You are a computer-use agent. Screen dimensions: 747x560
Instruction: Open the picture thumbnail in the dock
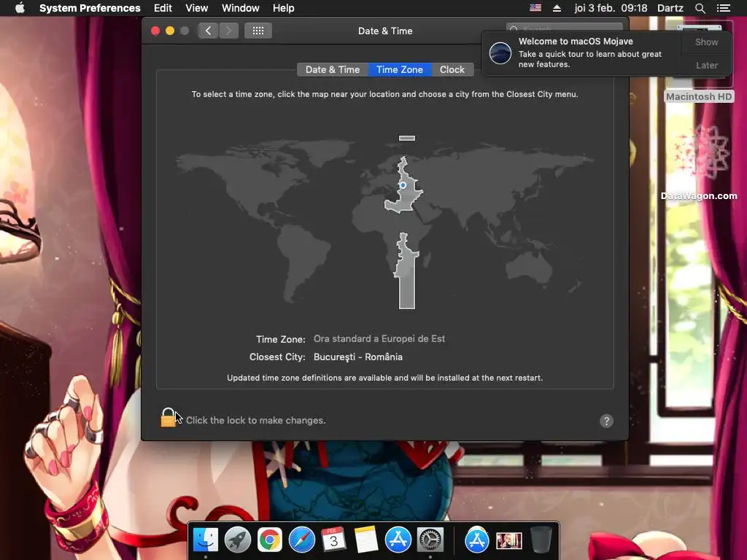(508, 540)
